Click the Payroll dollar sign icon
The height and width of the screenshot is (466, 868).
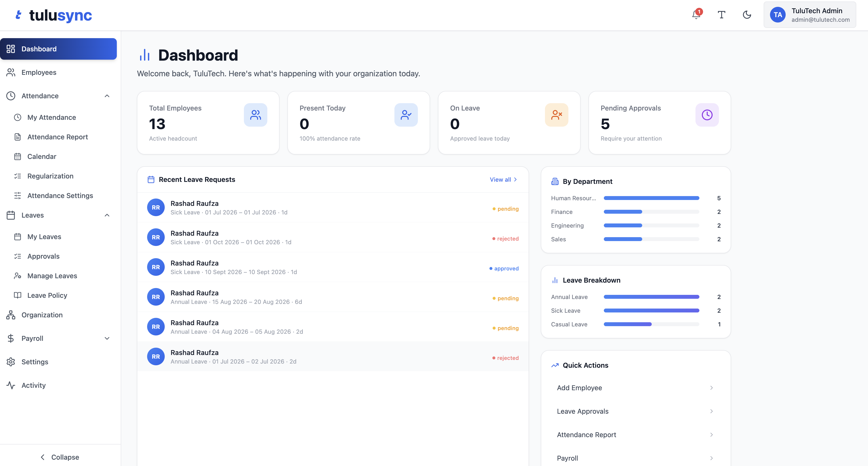point(11,338)
